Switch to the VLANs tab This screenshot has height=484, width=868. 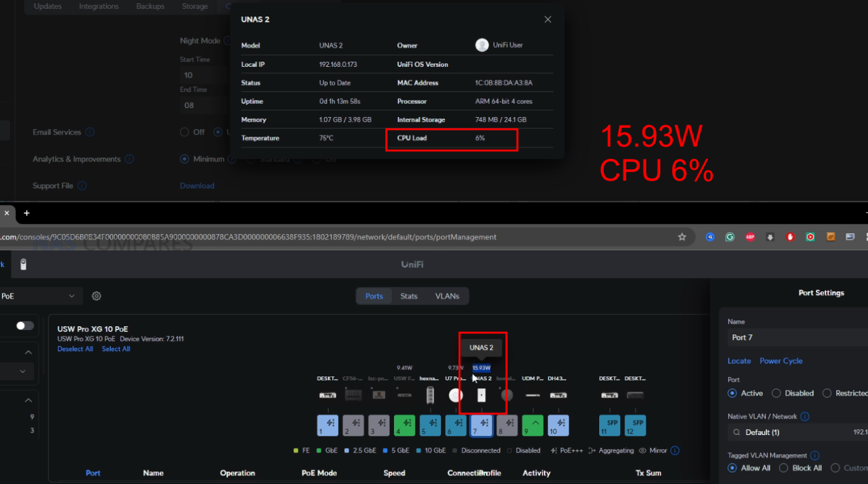[x=447, y=296]
